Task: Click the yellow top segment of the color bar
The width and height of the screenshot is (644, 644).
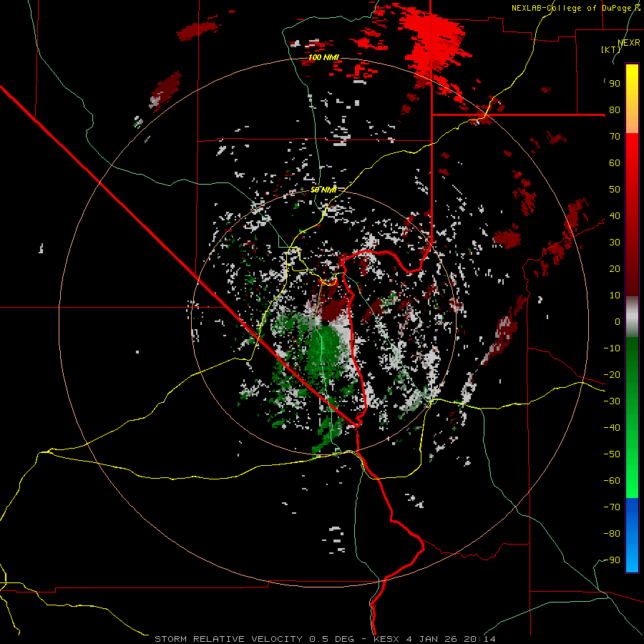Action: tap(632, 99)
